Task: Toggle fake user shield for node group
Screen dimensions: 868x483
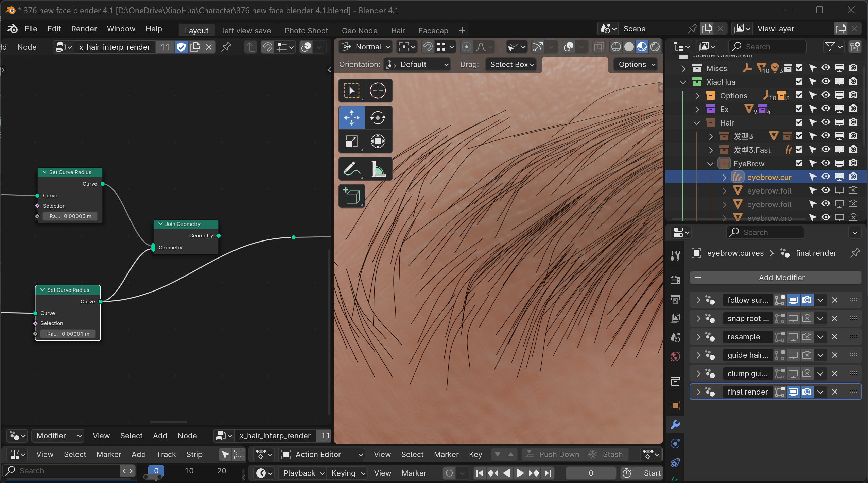Action: 181,47
